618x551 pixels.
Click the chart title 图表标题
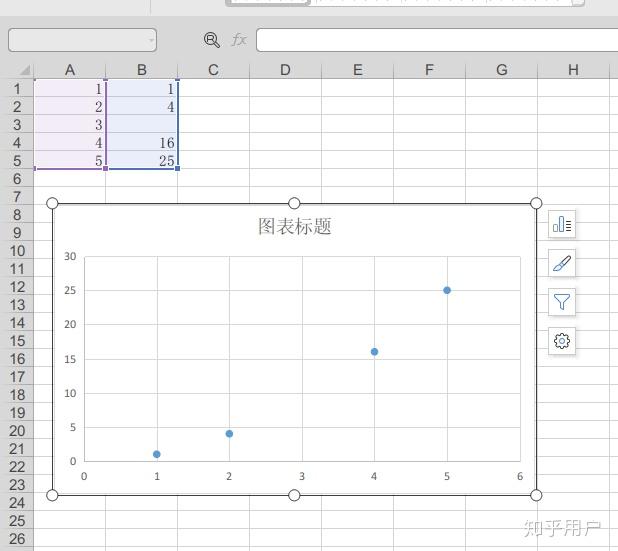pyautogui.click(x=294, y=226)
